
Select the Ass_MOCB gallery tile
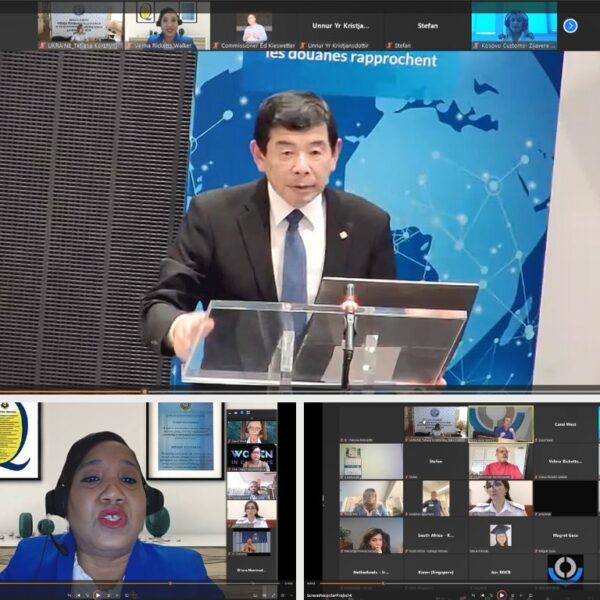click(501, 572)
